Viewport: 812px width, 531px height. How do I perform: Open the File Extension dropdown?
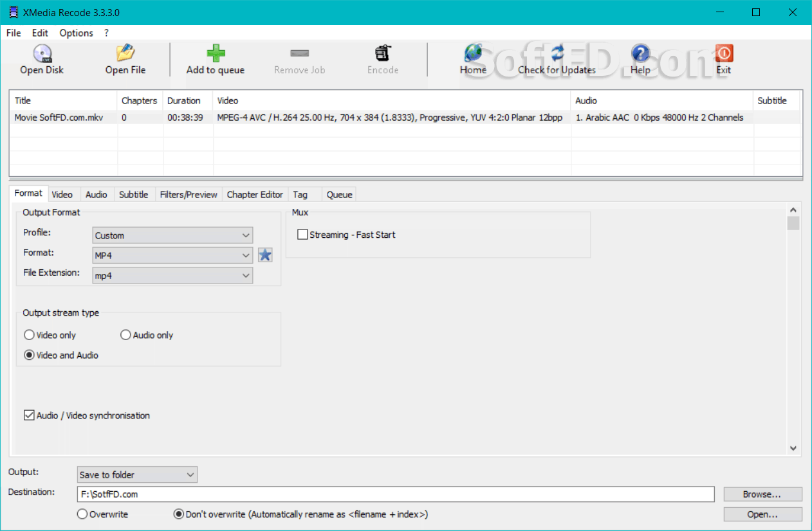coord(172,275)
